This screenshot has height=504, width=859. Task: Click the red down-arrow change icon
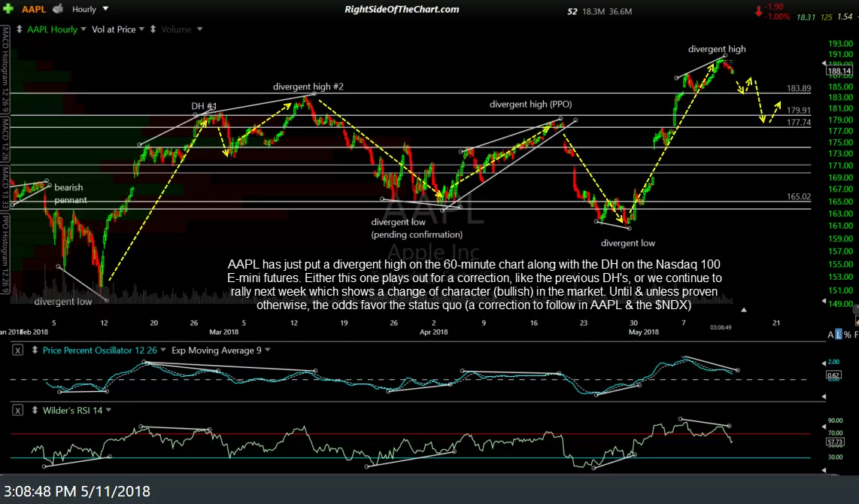759,11
